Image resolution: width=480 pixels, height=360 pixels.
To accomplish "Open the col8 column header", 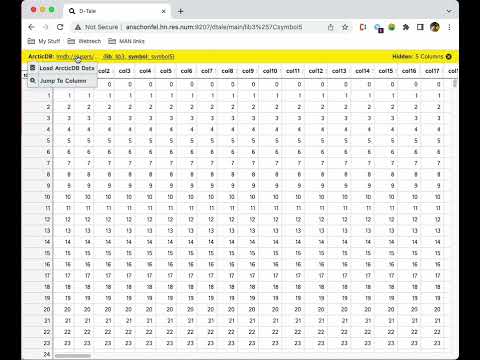I will point(227,71).
